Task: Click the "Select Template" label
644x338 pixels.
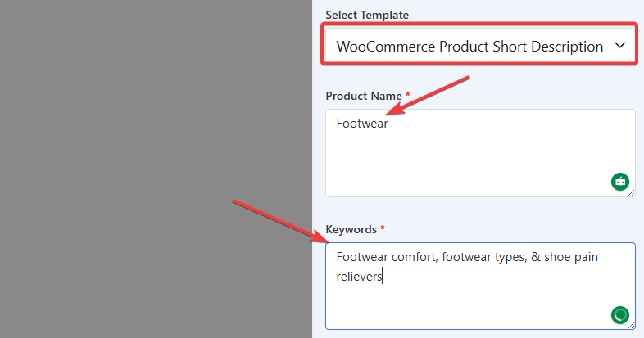Action: 367,15
